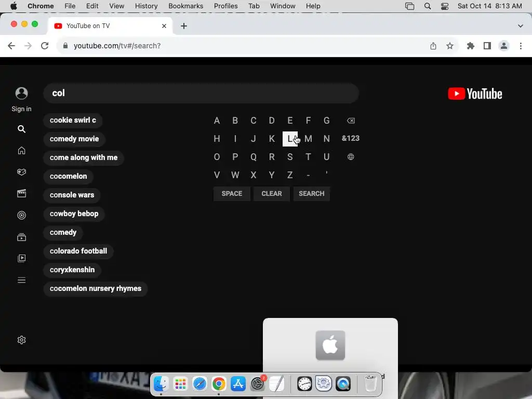The width and height of the screenshot is (532, 399).
Task: Select colorado football suggestion
Action: pyautogui.click(x=78, y=251)
